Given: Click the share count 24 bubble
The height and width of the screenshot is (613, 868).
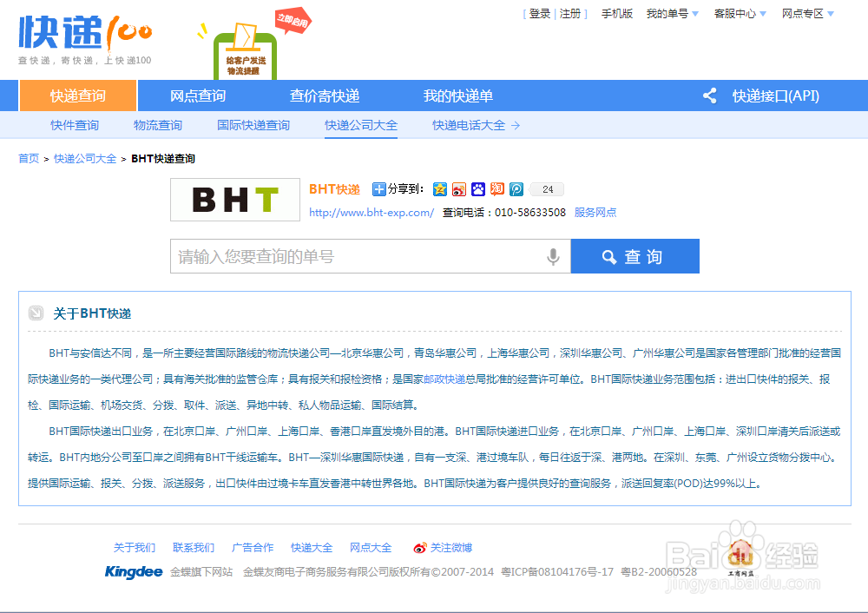Looking at the screenshot, I should point(547,189).
